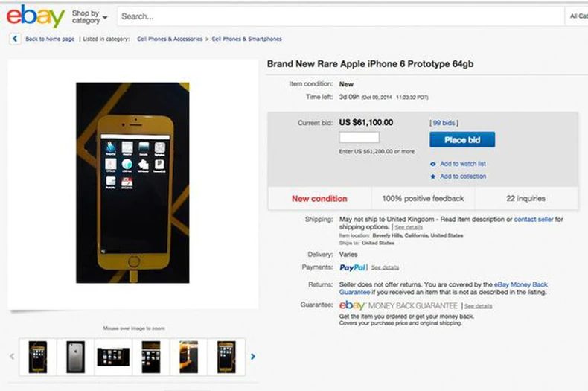Click Back to home page link
Viewport: 588px width, 391px height.
pos(50,39)
